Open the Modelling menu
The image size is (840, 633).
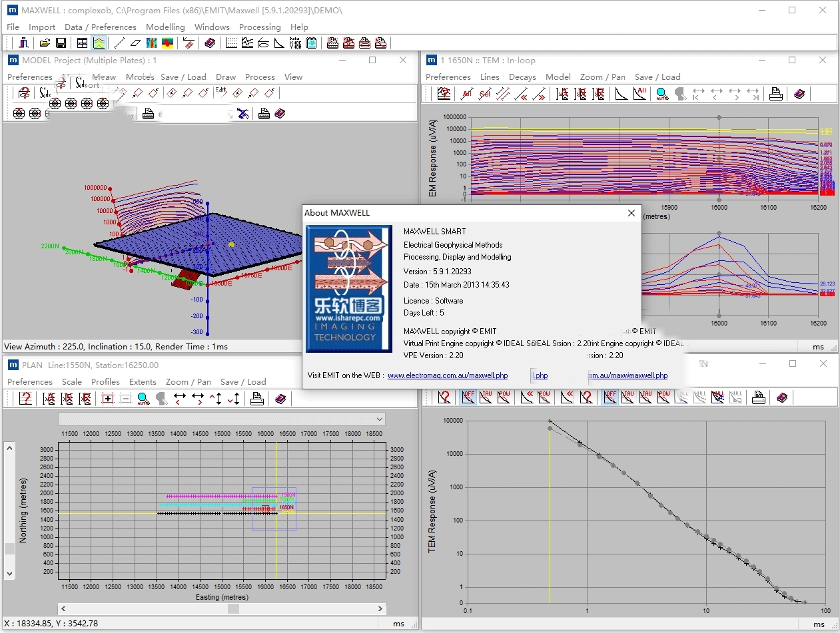[165, 27]
